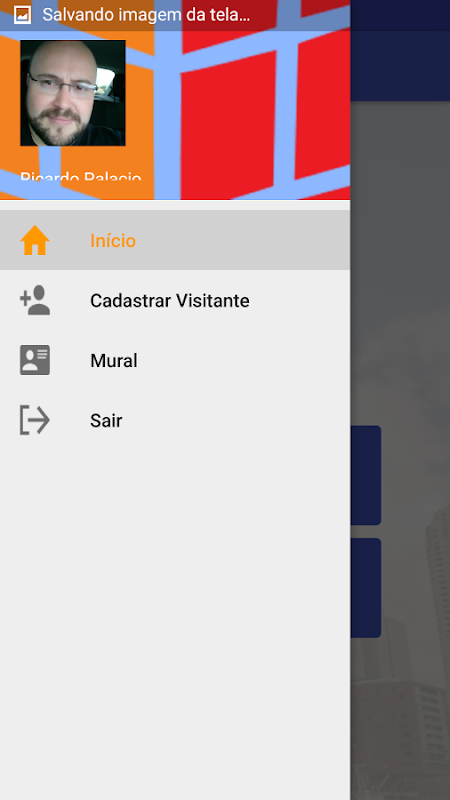Tap the ID card icon beside Mural
The image size is (450, 800).
point(35,360)
